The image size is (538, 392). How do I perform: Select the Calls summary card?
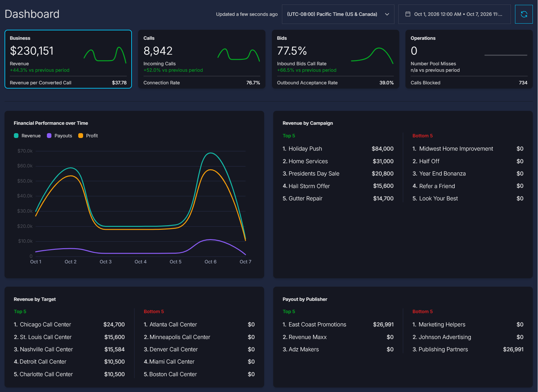202,59
